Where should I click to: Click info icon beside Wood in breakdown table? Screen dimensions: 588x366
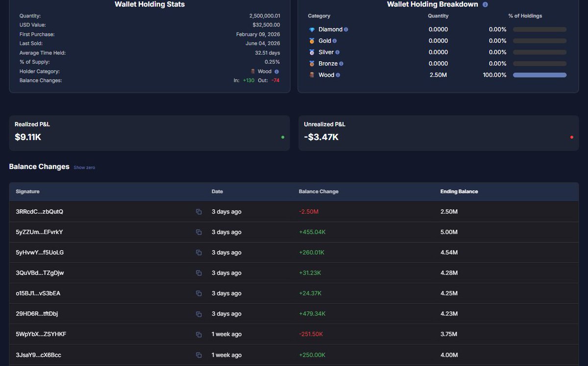point(338,75)
